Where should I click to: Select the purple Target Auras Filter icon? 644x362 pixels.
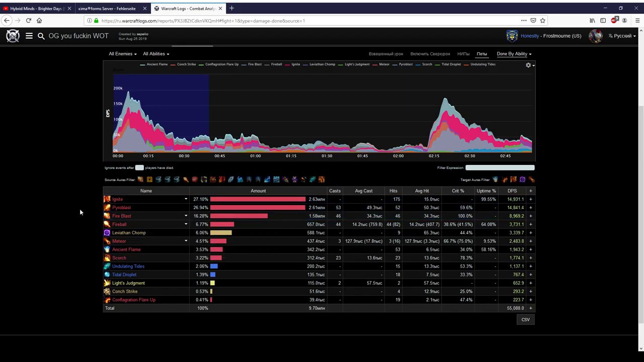(x=522, y=179)
